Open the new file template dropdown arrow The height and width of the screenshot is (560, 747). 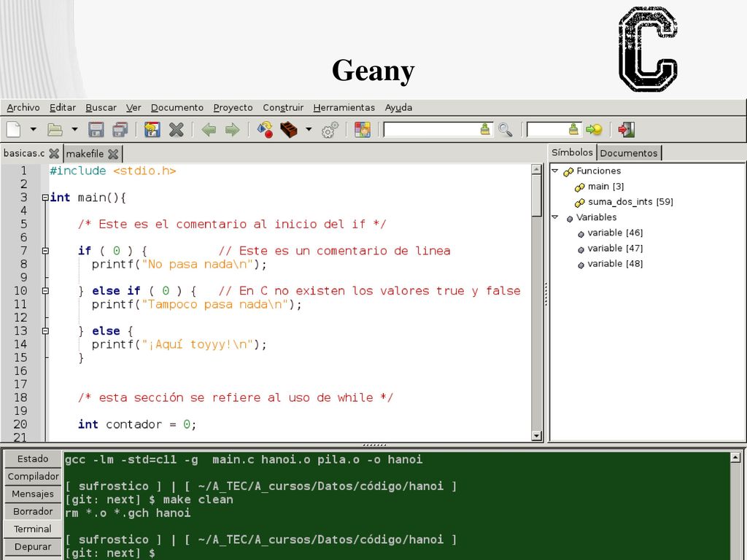[x=33, y=129]
